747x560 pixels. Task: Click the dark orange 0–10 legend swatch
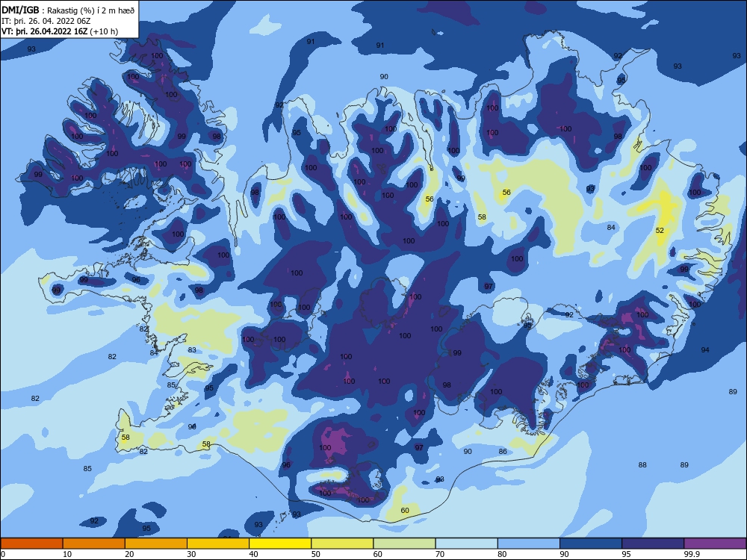(x=31, y=544)
